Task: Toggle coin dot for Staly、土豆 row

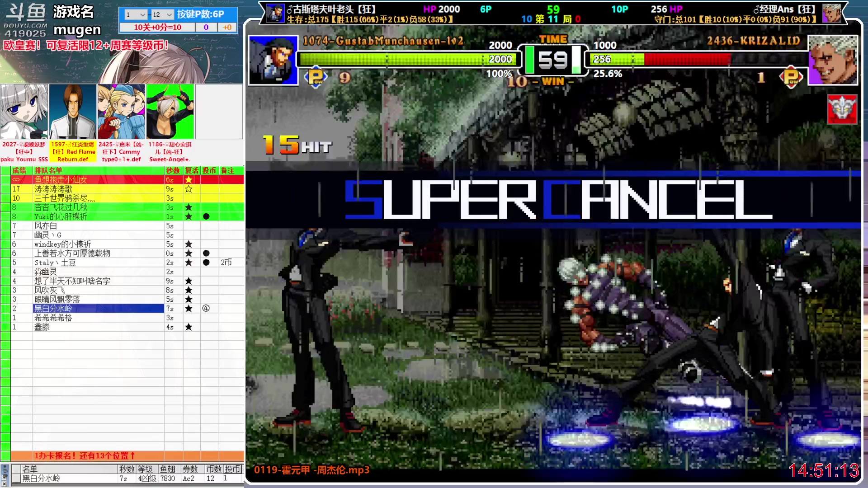Action: click(x=206, y=263)
